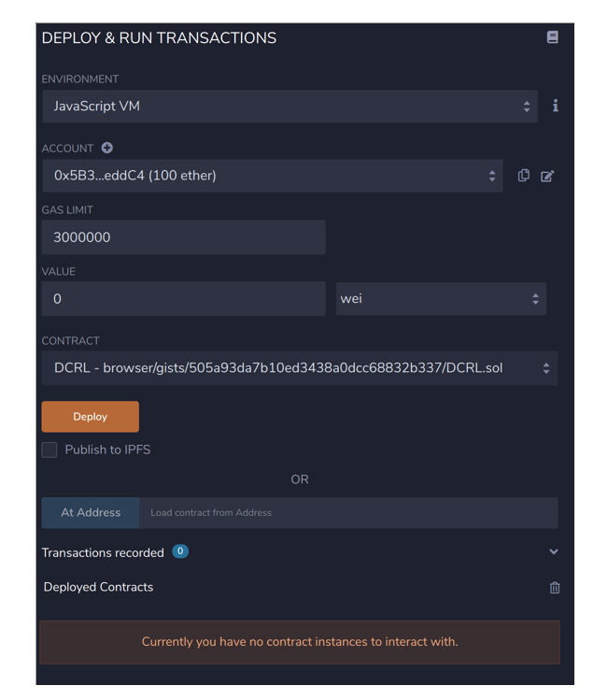Image resolution: width=608 pixels, height=700 pixels.
Task: Focus the Gas Limit input field
Action: 183,237
